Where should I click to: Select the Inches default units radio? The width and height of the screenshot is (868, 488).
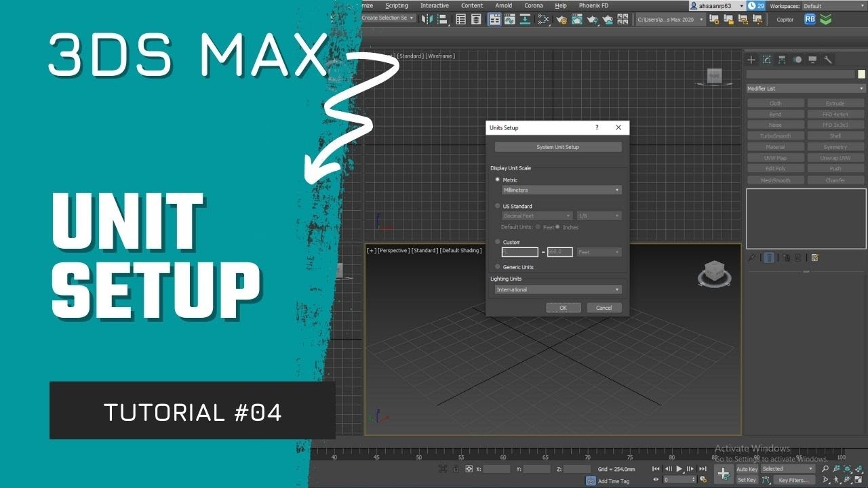pyautogui.click(x=557, y=227)
